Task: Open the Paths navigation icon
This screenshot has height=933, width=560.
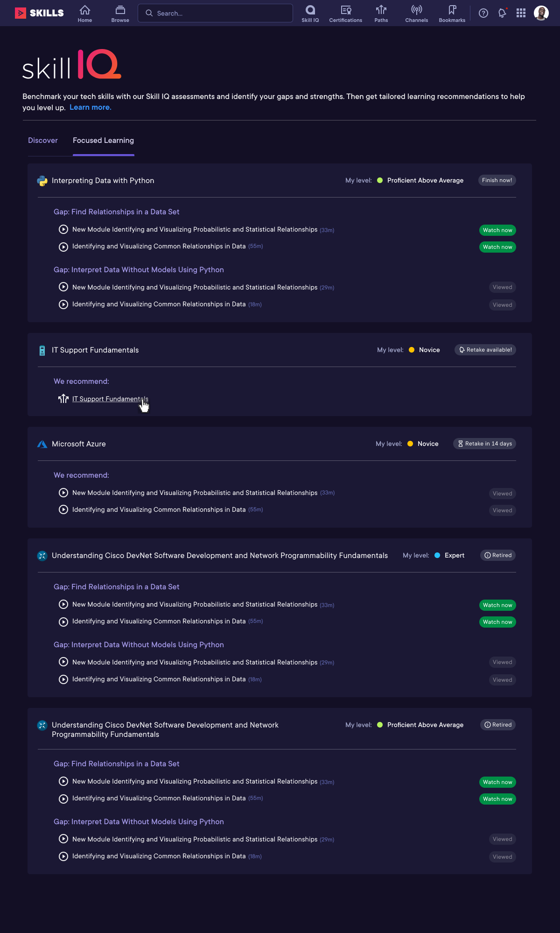Action: [381, 14]
